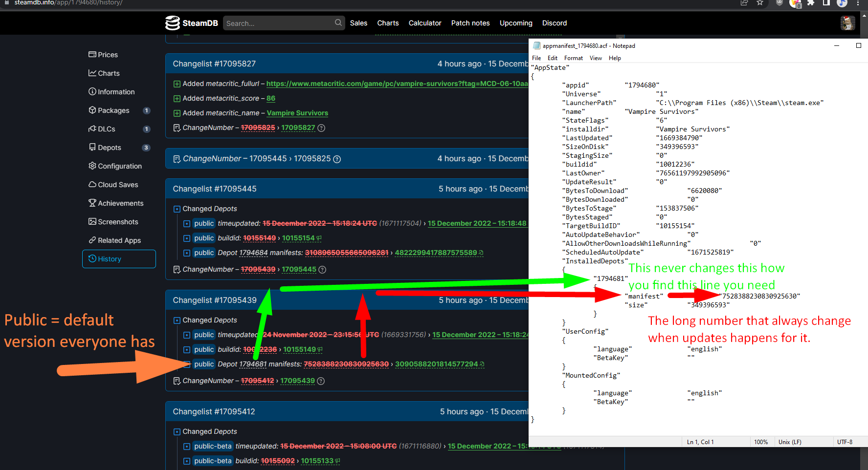Open the help icon after ChangeNumber 17095439 link
Viewport: 868px width, 470px height.
[321, 381]
